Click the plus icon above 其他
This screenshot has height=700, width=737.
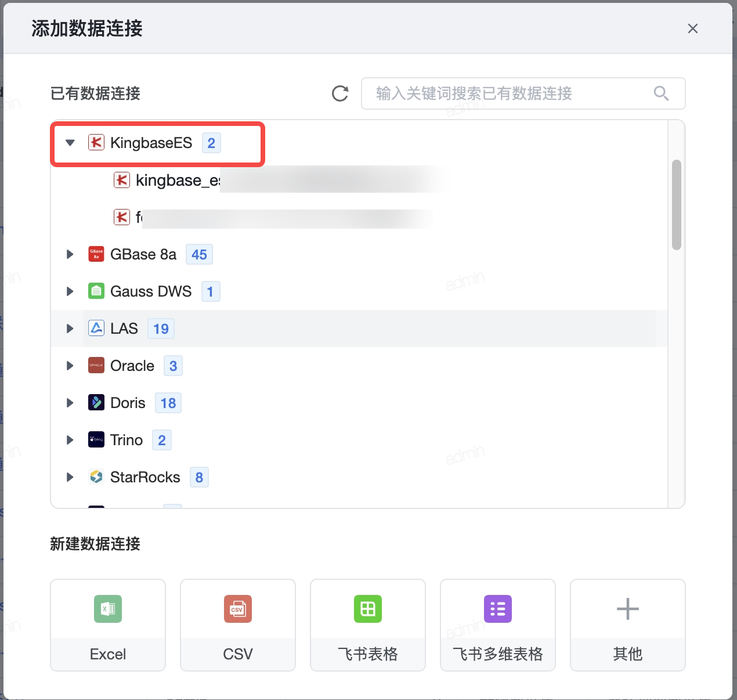[x=628, y=609]
